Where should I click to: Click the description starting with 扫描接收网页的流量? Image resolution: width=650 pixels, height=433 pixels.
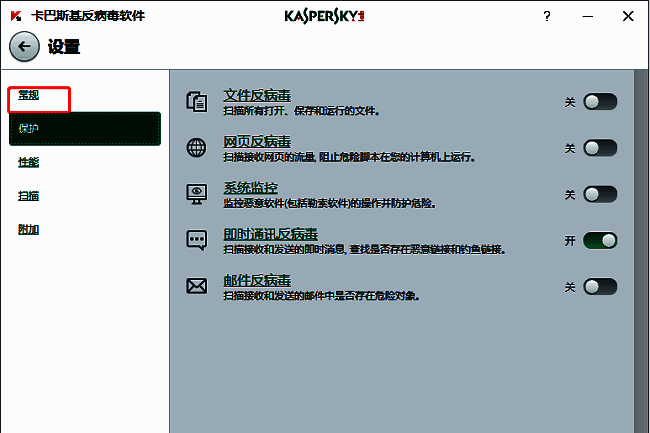pos(349,157)
